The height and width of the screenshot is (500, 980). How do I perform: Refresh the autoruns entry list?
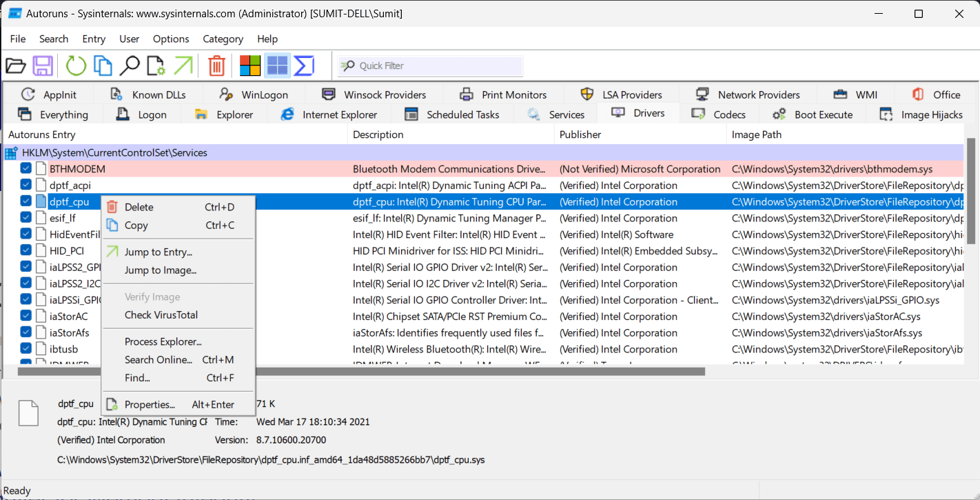pyautogui.click(x=76, y=65)
